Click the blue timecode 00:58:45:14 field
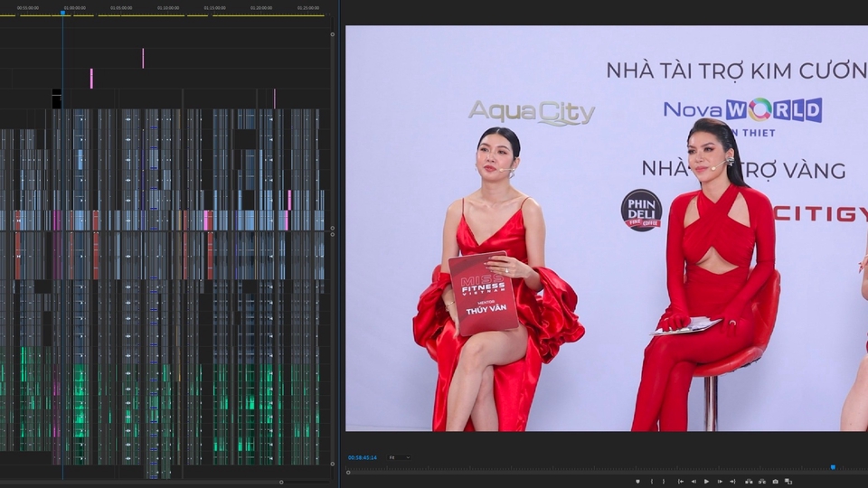Screen dimensions: 868x488 (x=363, y=457)
